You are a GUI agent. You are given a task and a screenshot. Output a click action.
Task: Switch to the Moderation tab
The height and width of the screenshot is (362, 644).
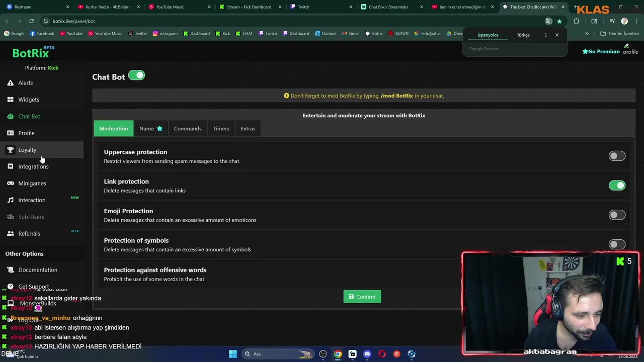(114, 129)
